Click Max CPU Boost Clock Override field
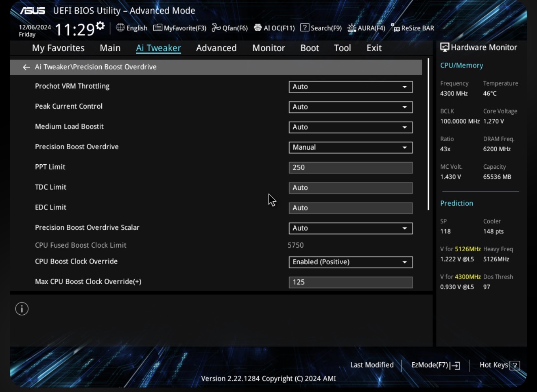This screenshot has width=537, height=392. (351, 282)
